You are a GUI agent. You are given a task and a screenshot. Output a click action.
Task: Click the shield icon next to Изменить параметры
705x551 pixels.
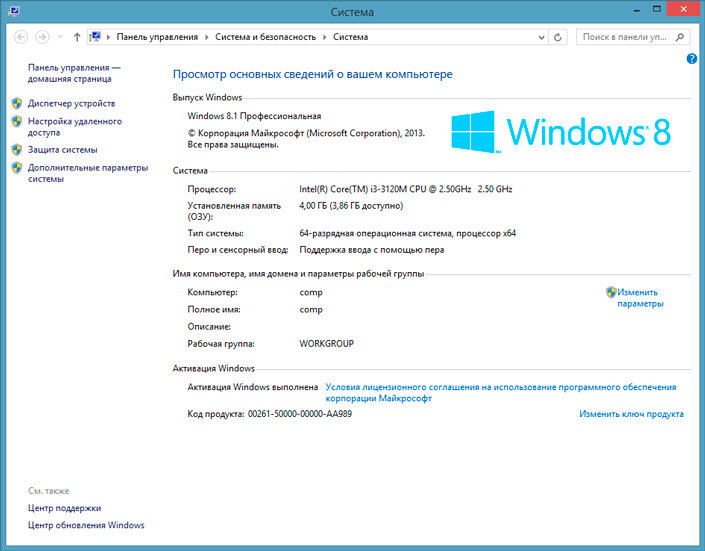(611, 292)
